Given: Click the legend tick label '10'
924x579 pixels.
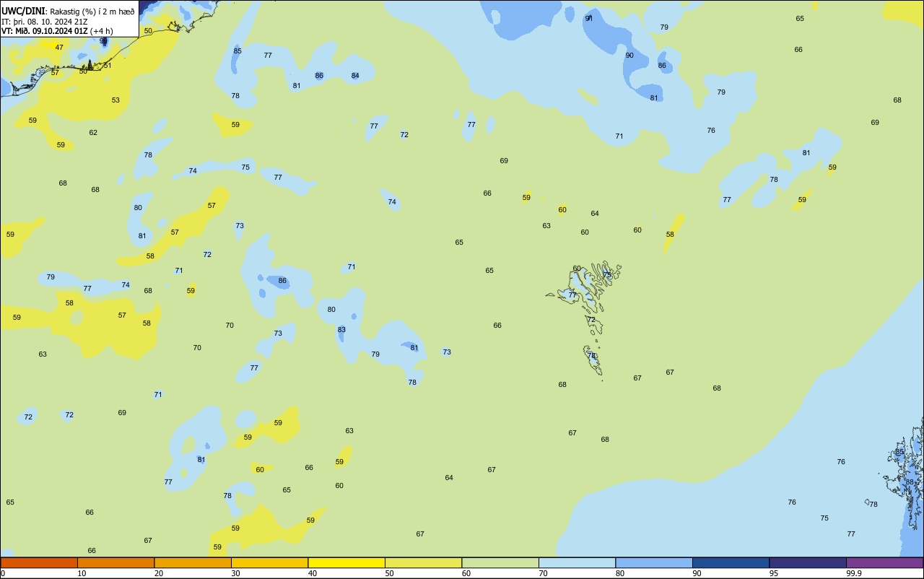Looking at the screenshot, I should (x=82, y=573).
